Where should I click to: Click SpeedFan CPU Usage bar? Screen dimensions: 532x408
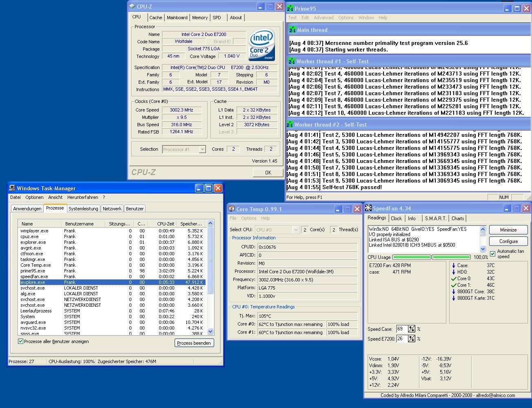point(431,257)
